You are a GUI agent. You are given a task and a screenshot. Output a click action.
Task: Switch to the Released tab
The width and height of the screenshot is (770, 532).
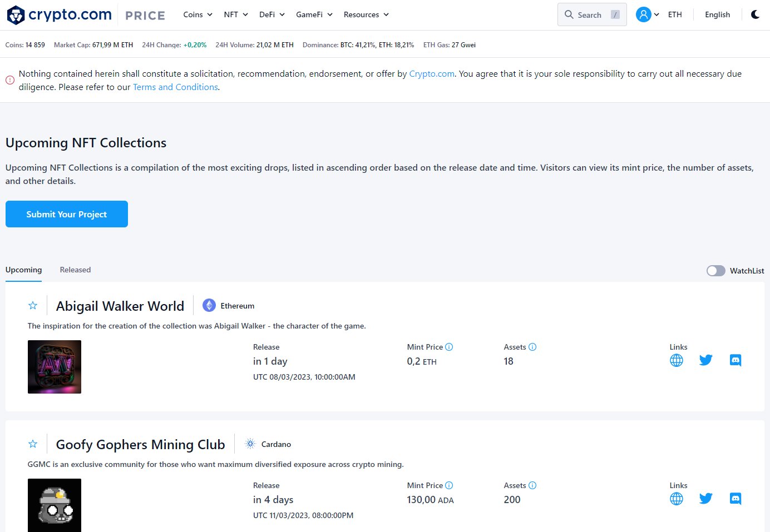click(x=75, y=270)
